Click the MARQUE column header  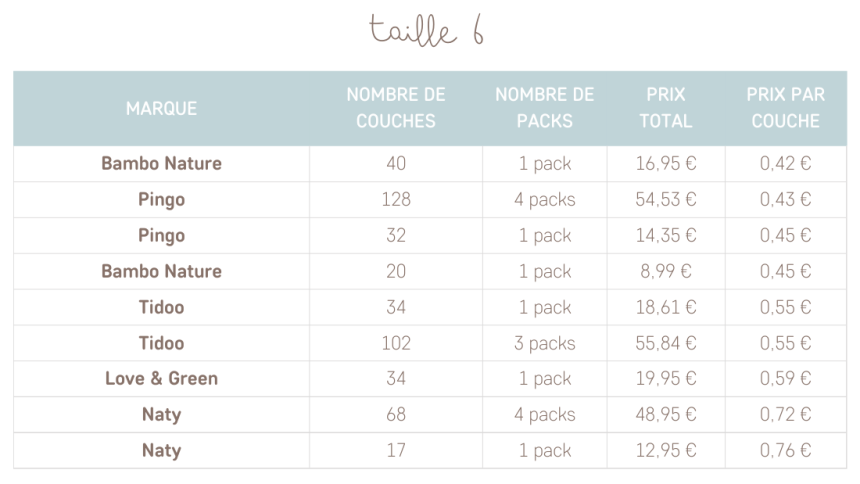161,109
